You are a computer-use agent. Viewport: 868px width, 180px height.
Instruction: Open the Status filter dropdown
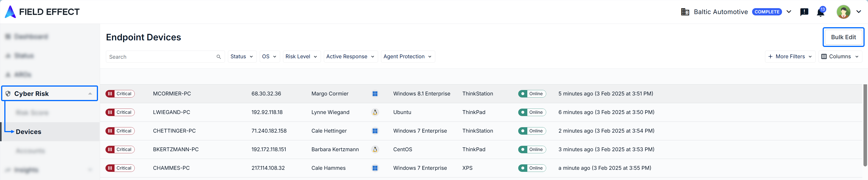[242, 57]
